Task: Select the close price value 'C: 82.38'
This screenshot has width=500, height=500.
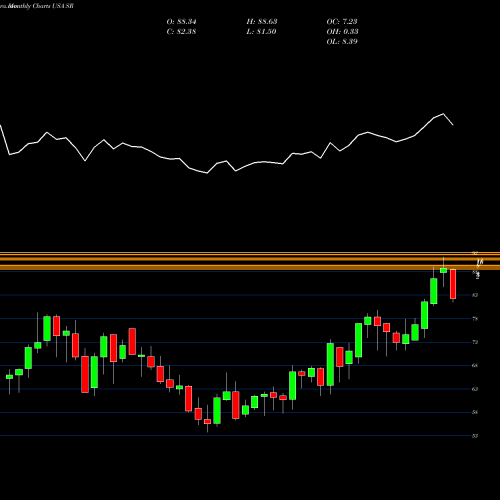Action: (x=181, y=32)
